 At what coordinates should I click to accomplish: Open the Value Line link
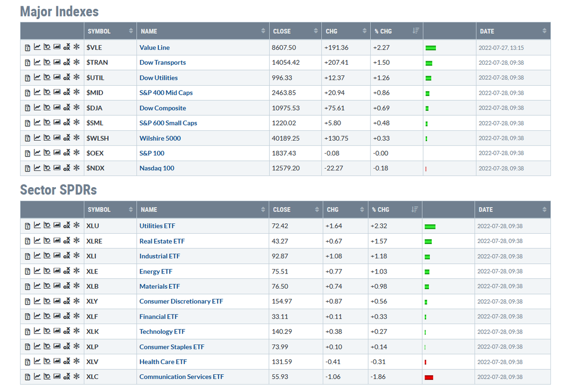(154, 48)
